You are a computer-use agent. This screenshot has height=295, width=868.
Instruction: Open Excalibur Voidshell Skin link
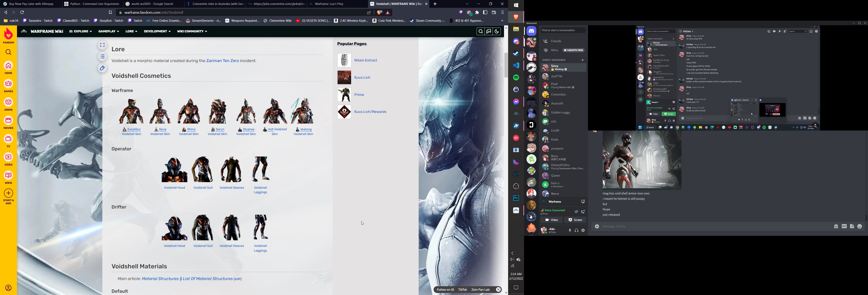(x=132, y=132)
